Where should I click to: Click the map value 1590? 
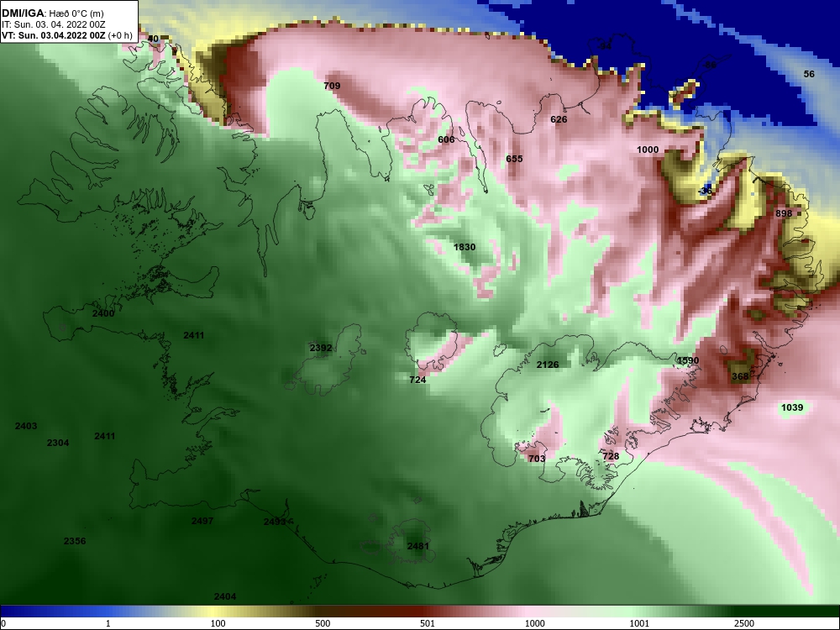pos(688,361)
